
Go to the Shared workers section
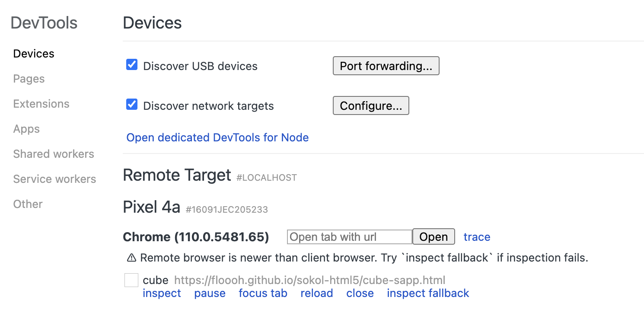pos(54,153)
